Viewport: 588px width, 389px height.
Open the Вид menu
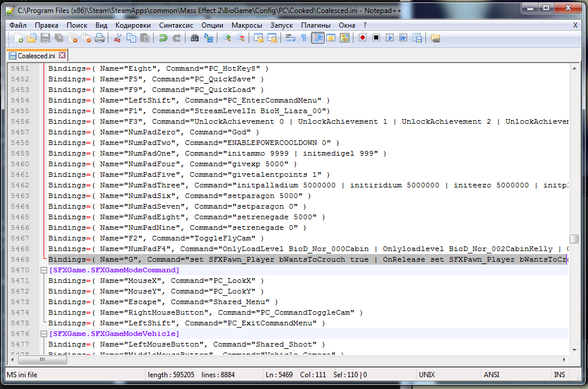pyautogui.click(x=101, y=25)
